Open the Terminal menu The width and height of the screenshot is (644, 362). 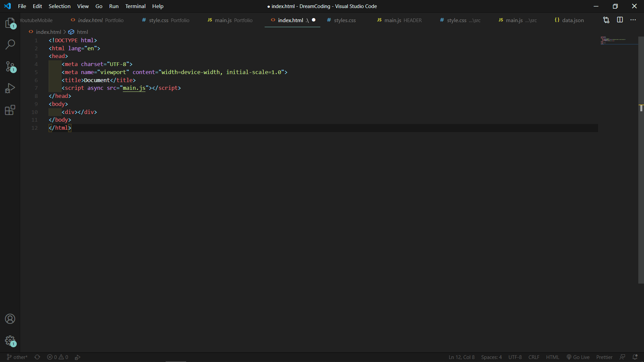(x=135, y=6)
